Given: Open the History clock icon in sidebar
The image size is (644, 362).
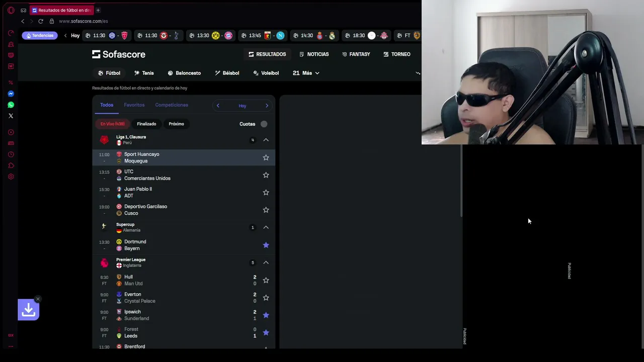Looking at the screenshot, I should click(x=11, y=154).
